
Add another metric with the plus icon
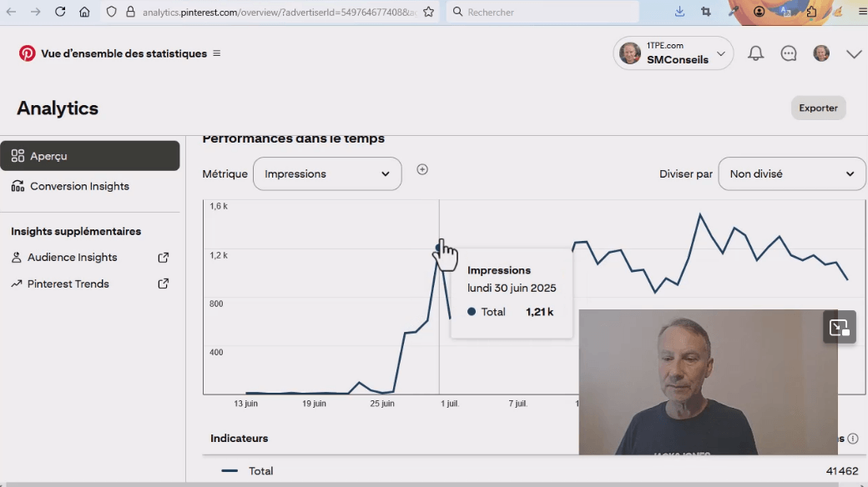pos(422,169)
